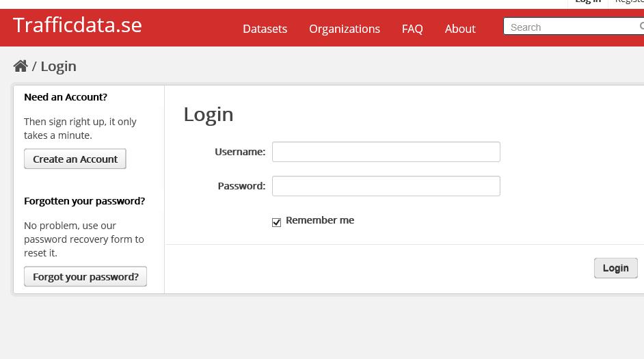Open the FAQ page
This screenshot has width=644, height=359.
(412, 29)
